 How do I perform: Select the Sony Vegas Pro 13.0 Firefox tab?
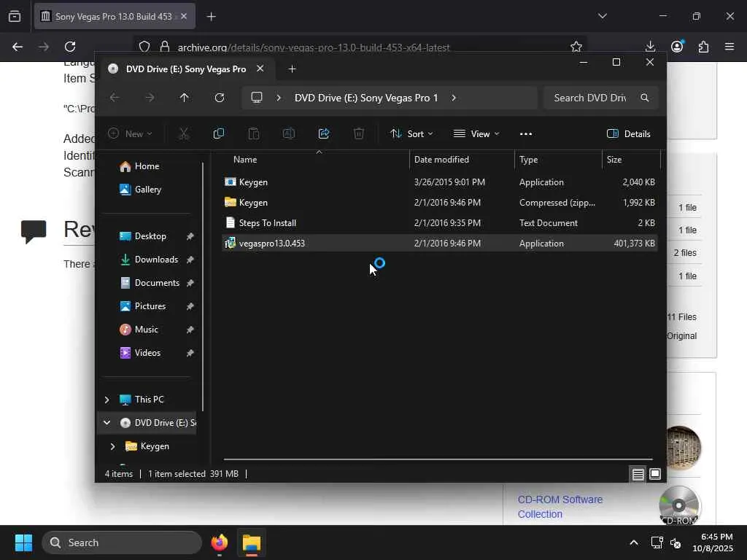click(x=113, y=16)
